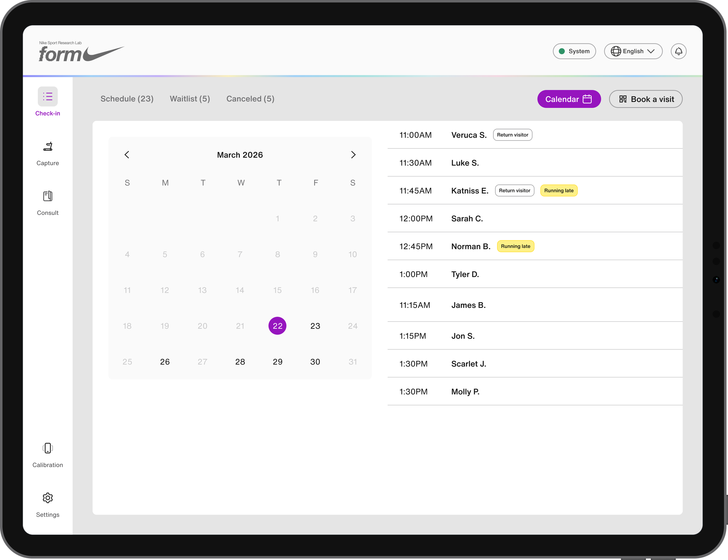728x560 pixels.
Task: Click the Book a visit button
Action: (x=646, y=99)
